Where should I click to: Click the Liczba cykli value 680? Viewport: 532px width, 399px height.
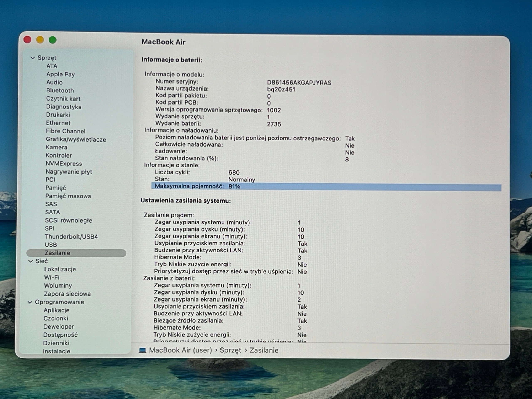pyautogui.click(x=234, y=173)
